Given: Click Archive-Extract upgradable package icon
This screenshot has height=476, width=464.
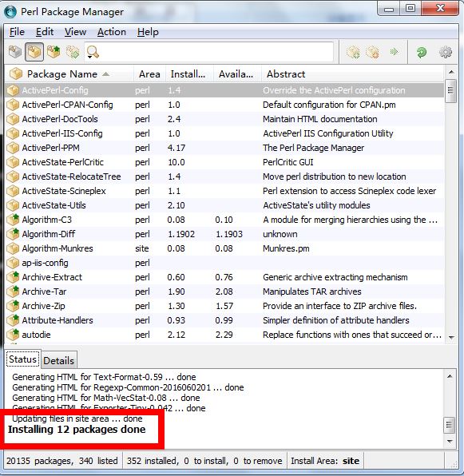Looking at the screenshot, I should point(13,277).
